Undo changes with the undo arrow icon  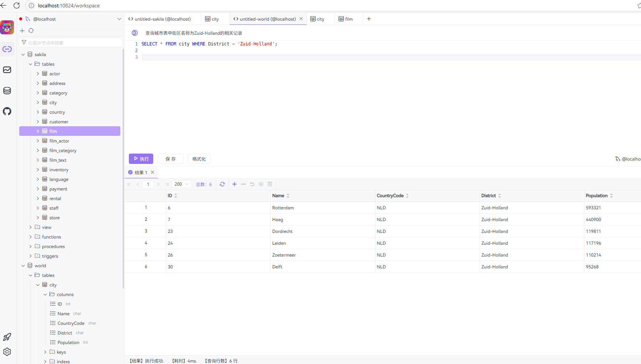252,184
